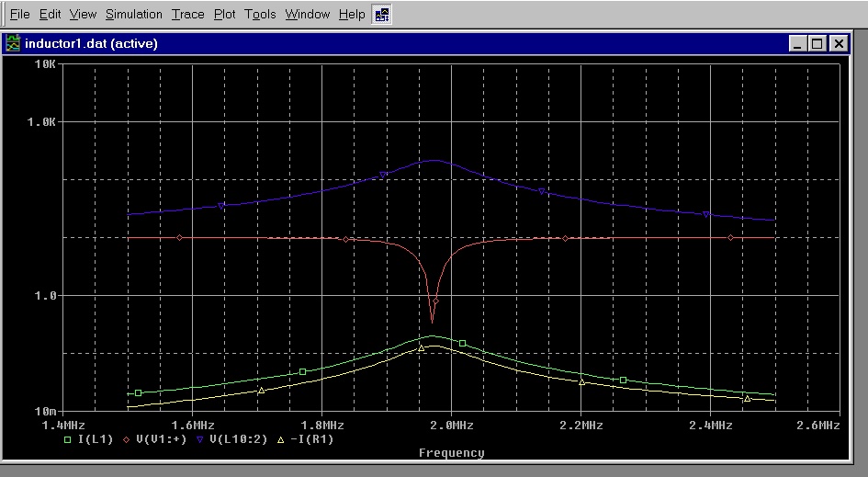Open the Window menu
The height and width of the screenshot is (477, 868).
[x=307, y=15]
